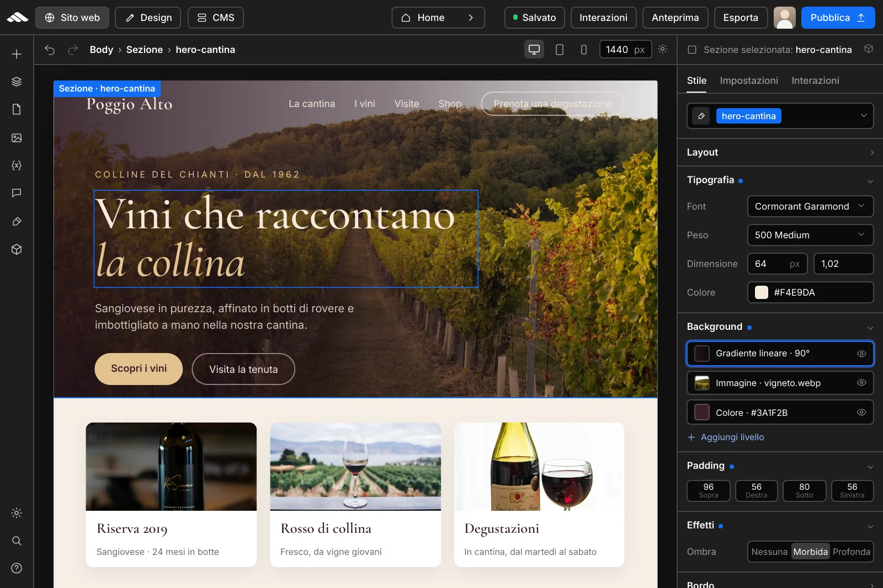Collapse the Tipografia section

pos(870,181)
